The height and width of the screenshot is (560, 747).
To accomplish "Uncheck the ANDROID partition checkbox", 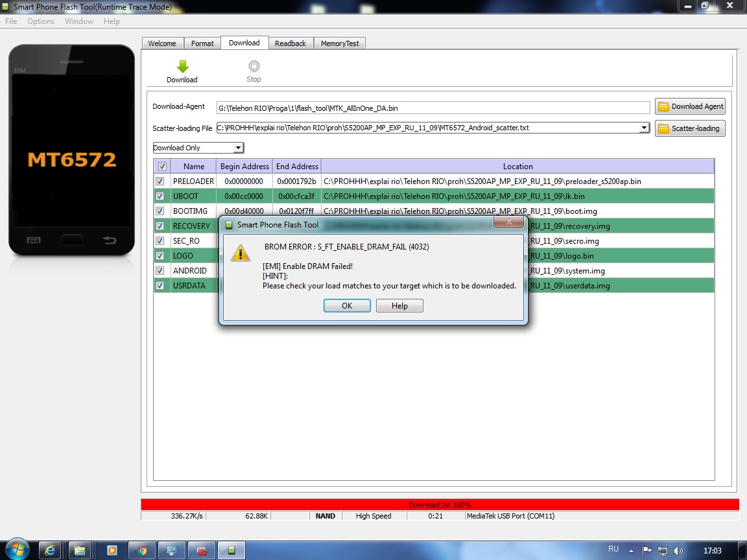I will [x=160, y=270].
